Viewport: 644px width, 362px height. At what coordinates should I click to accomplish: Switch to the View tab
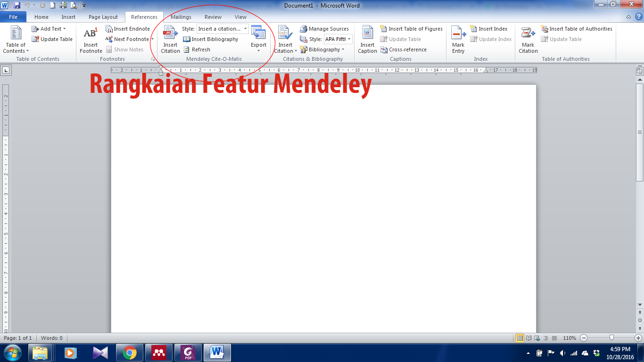click(240, 17)
